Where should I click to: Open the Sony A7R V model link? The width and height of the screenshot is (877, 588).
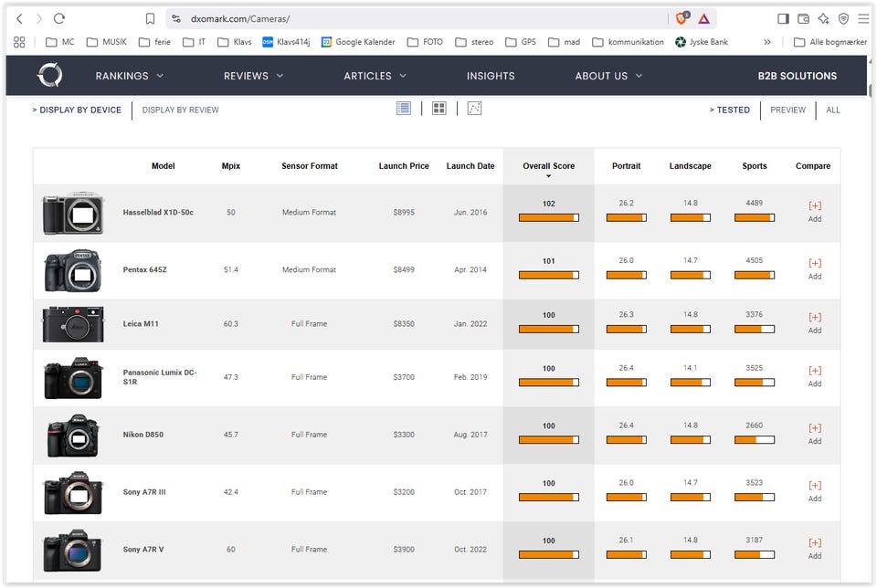(143, 550)
